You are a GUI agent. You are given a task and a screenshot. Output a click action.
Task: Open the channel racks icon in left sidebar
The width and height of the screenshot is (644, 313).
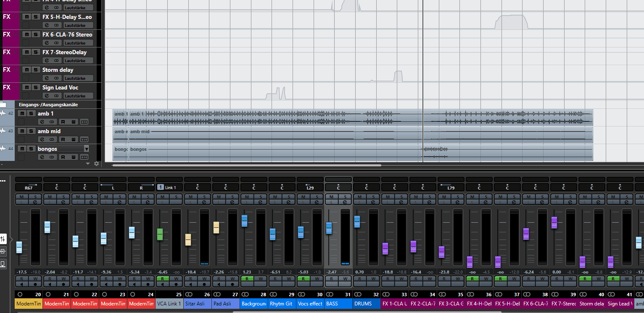coord(3,251)
